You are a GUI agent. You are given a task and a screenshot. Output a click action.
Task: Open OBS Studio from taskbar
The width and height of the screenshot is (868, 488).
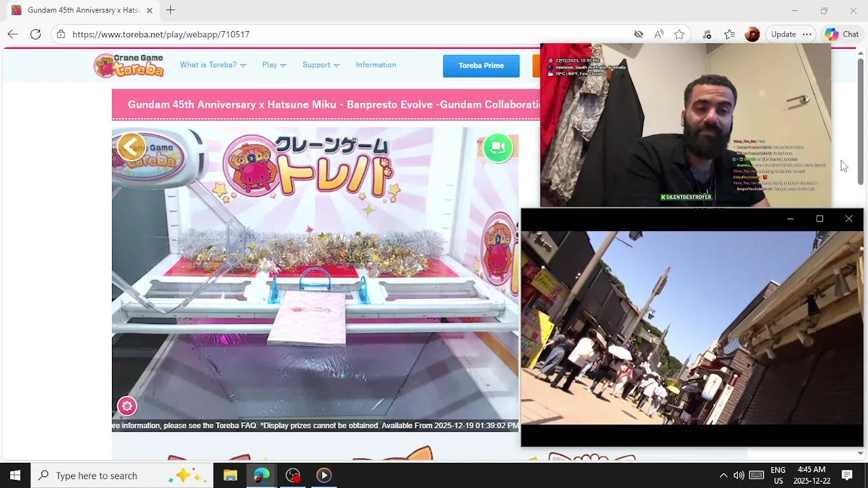293,475
